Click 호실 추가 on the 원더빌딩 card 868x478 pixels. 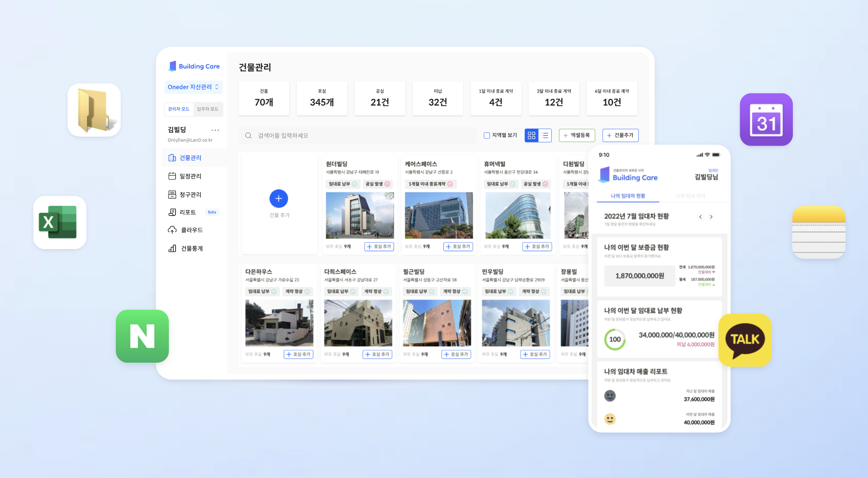379,247
